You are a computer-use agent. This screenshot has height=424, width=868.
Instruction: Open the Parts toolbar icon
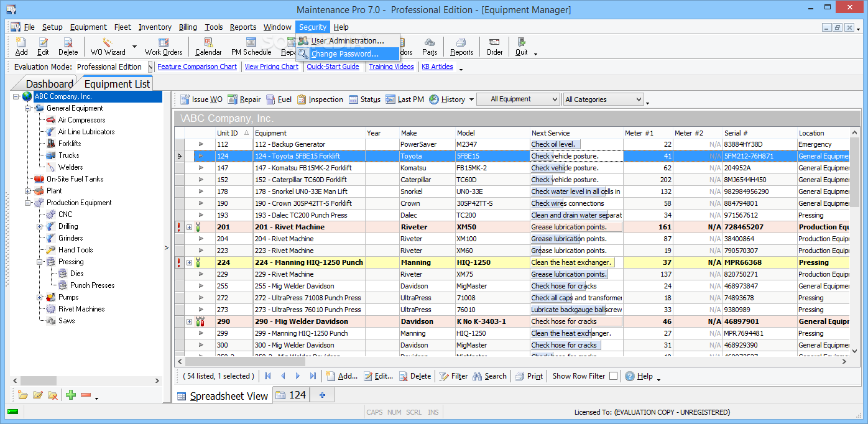point(430,47)
